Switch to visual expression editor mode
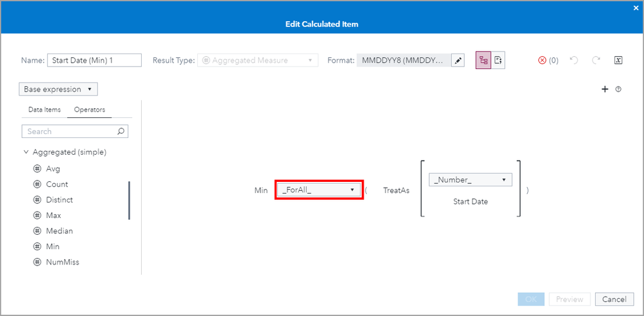Screen dimensions: 644x316 483,60
